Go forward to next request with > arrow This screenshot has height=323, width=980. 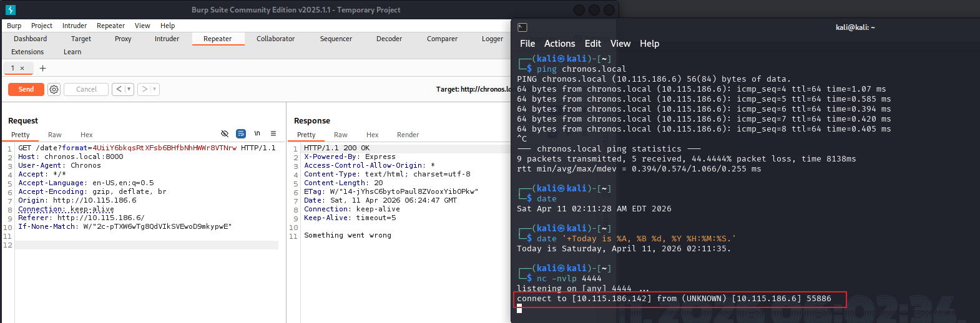(x=145, y=89)
